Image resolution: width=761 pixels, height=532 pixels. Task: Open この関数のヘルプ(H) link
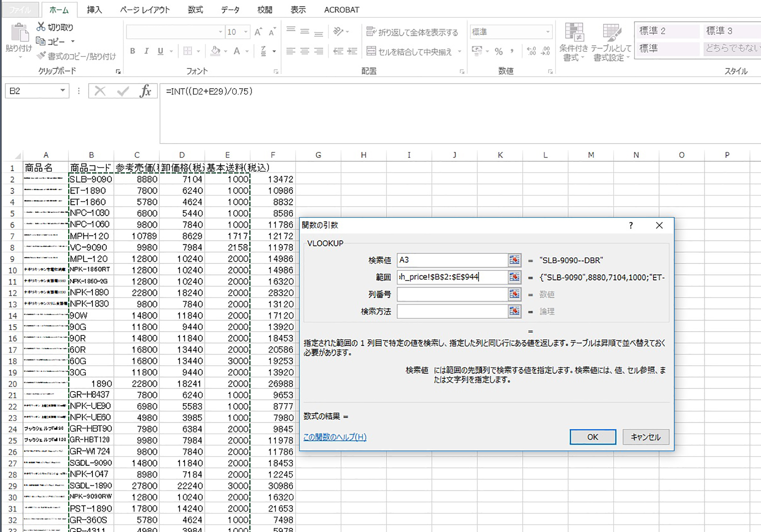pyautogui.click(x=335, y=437)
